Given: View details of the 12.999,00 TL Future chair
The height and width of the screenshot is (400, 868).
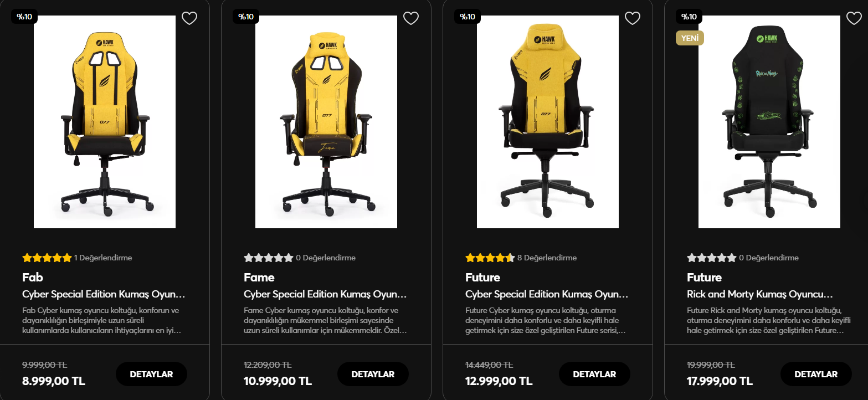Looking at the screenshot, I should [594, 374].
